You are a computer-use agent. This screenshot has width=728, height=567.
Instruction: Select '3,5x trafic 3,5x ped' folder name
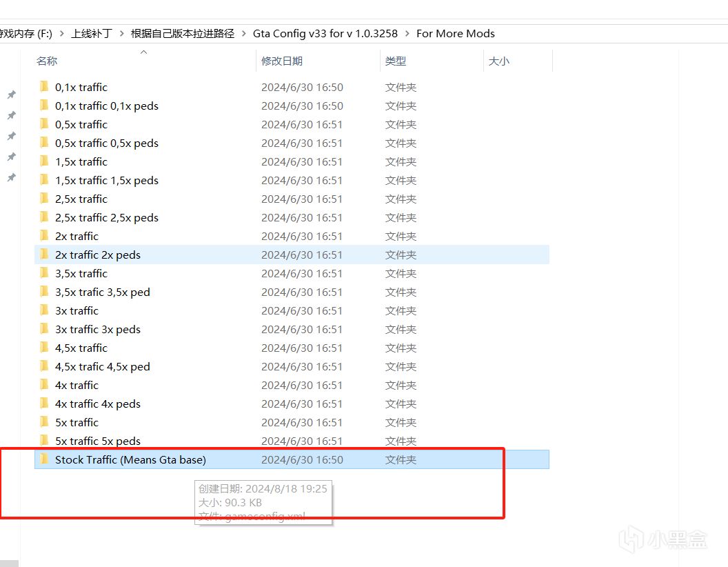coord(103,292)
